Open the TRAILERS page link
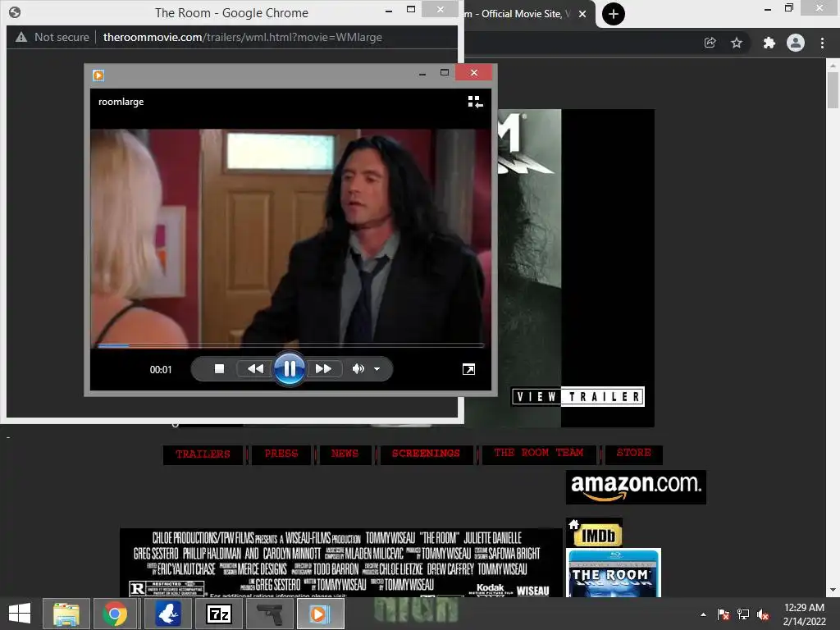Screen dimensions: 840x630 [x=203, y=454]
